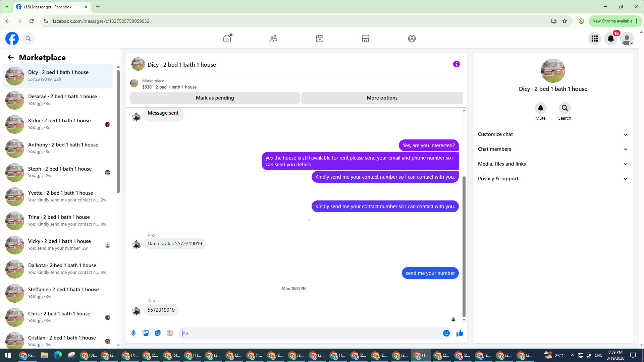Expand Chat members section
The height and width of the screenshot is (362, 644).
pyautogui.click(x=552, y=149)
